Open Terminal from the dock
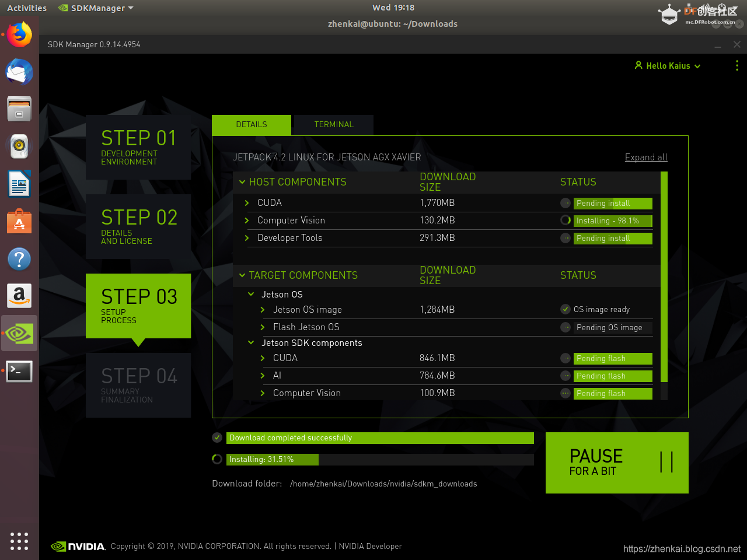The width and height of the screenshot is (747, 560). tap(19, 371)
